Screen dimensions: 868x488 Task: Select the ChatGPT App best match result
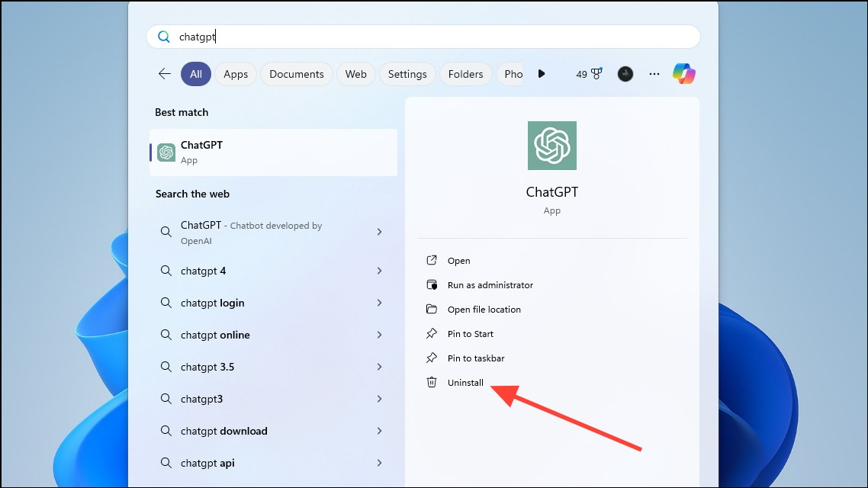274,152
